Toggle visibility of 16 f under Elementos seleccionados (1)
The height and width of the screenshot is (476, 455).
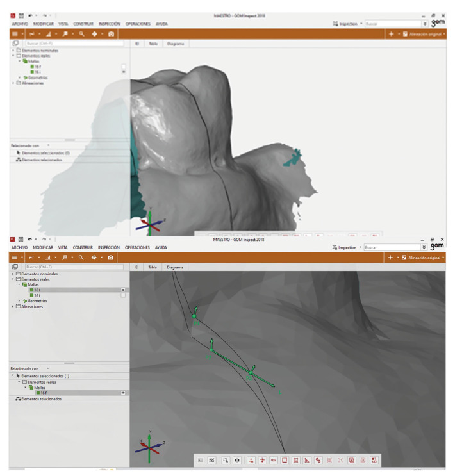pyautogui.click(x=123, y=393)
